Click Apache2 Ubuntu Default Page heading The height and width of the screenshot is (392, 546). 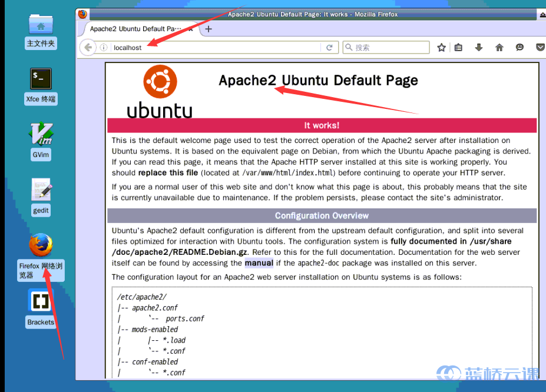point(318,81)
